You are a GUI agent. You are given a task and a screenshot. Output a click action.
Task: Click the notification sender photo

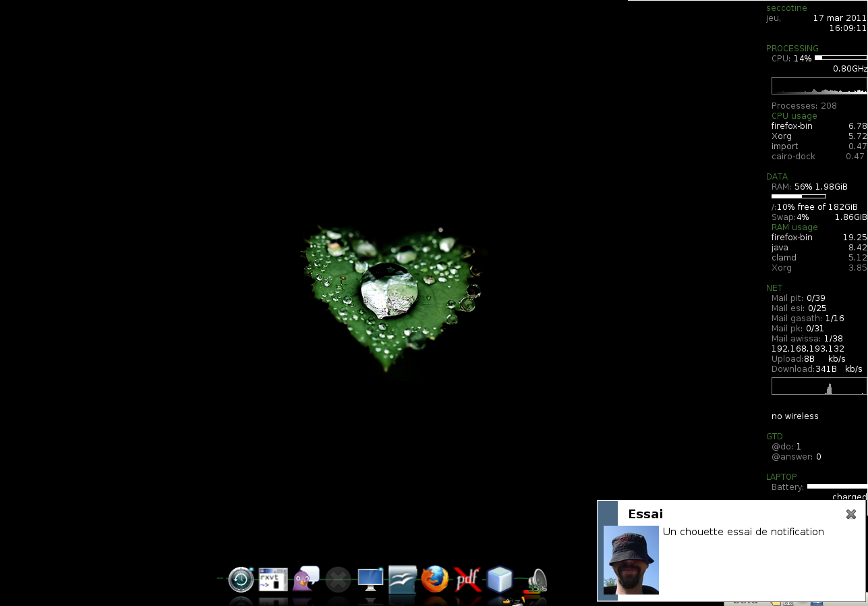[x=631, y=560]
